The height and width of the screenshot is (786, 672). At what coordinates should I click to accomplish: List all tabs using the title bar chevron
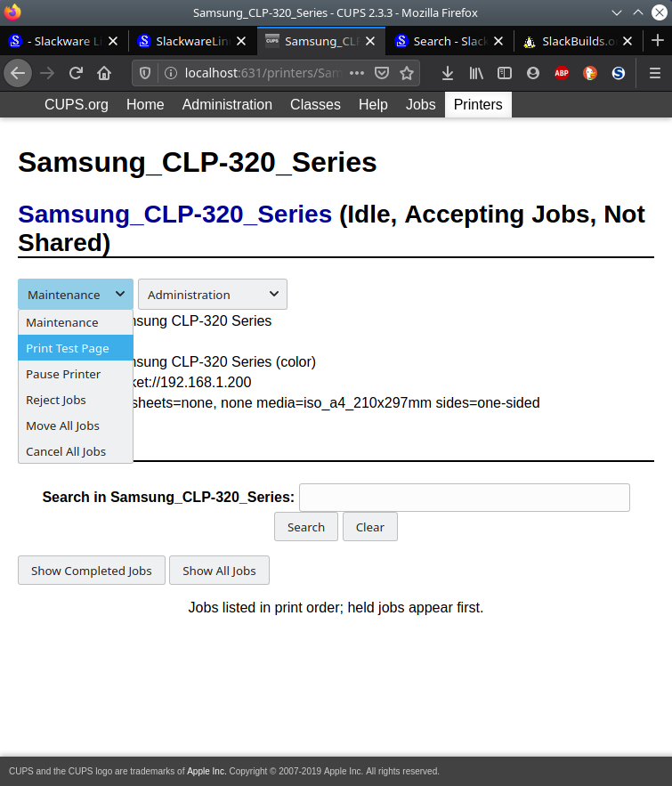[617, 12]
